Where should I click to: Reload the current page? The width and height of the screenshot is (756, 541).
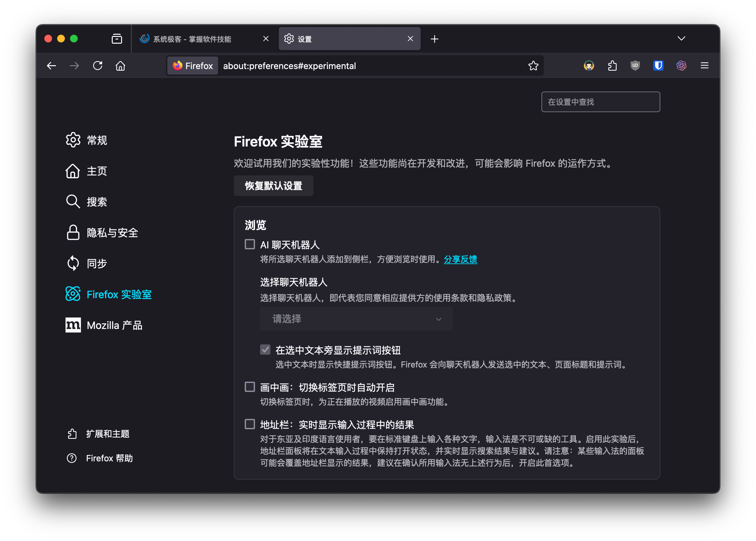(x=98, y=66)
